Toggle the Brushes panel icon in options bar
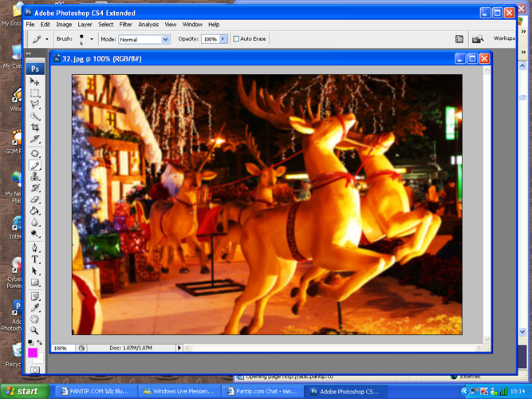Image resolution: width=532 pixels, height=399 pixels. click(x=459, y=39)
